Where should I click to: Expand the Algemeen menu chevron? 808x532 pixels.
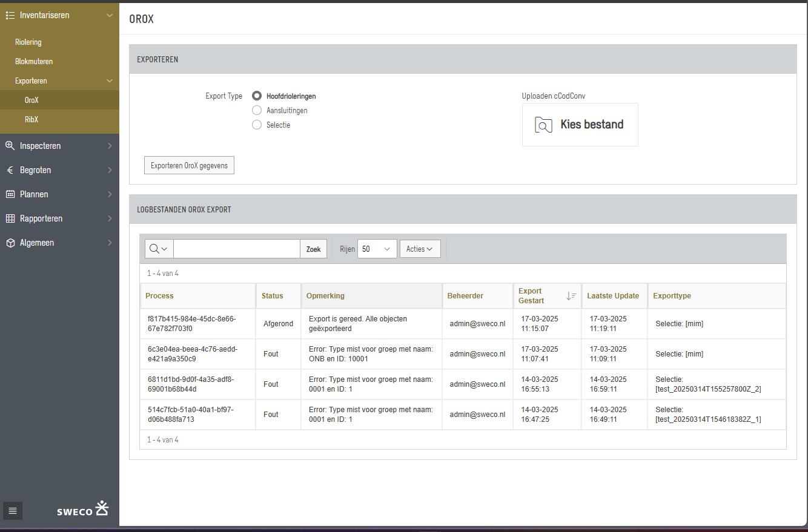[110, 243]
